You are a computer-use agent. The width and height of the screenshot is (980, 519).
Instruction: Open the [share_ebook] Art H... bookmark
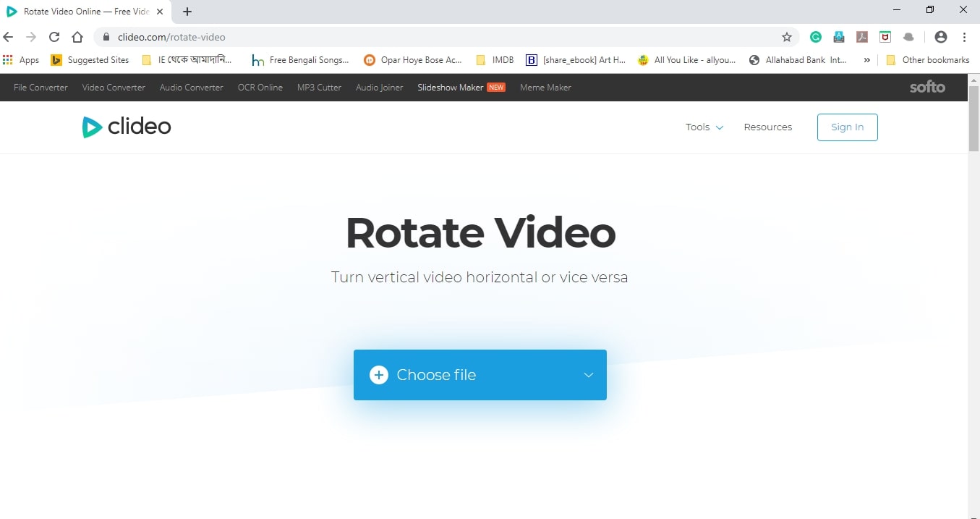pos(576,60)
